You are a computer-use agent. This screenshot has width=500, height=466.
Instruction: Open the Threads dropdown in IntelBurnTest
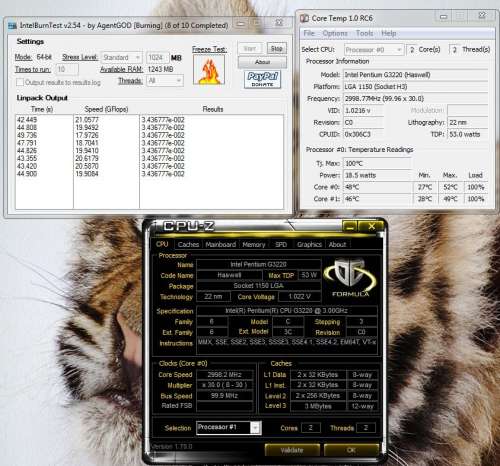(165, 81)
